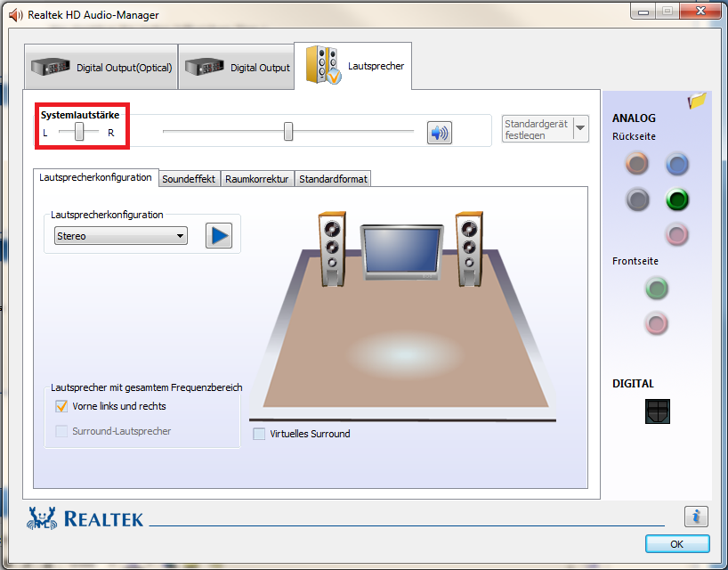The width and height of the screenshot is (728, 570).
Task: Click the pink rear audio jack
Action: pos(676,234)
